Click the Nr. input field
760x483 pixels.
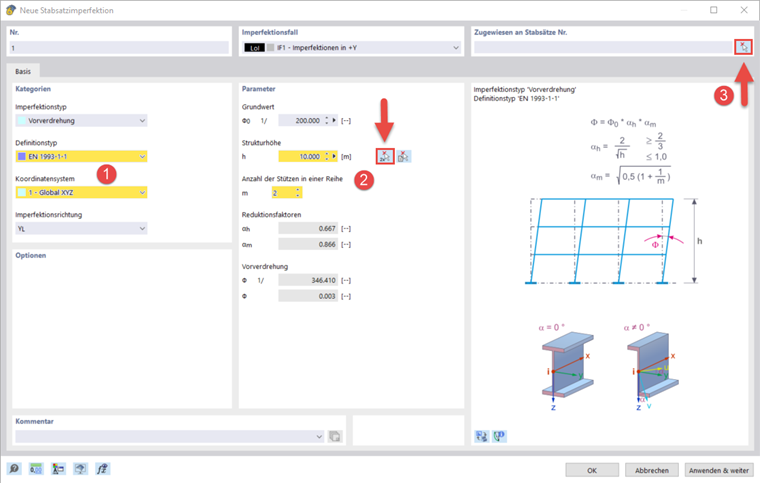click(x=119, y=47)
